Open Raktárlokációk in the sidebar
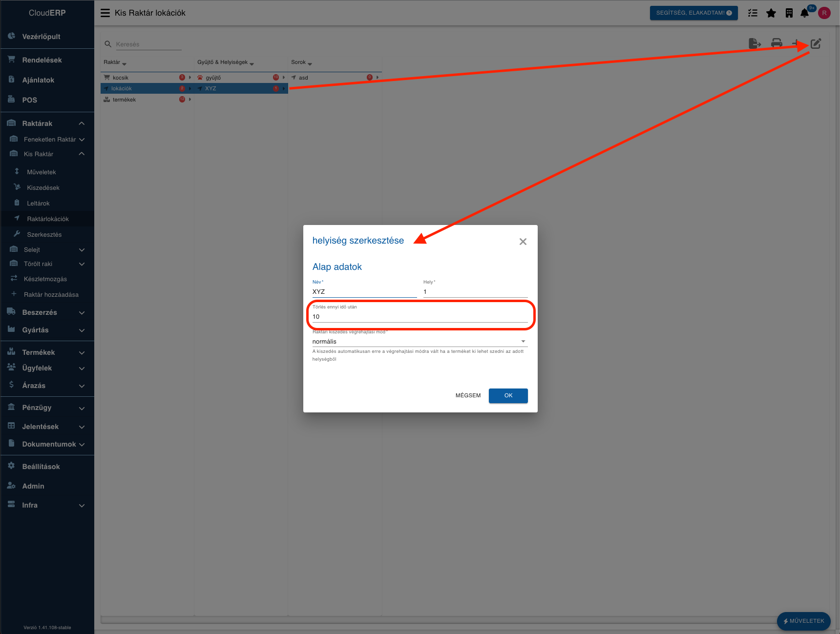The width and height of the screenshot is (840, 634). click(x=48, y=219)
